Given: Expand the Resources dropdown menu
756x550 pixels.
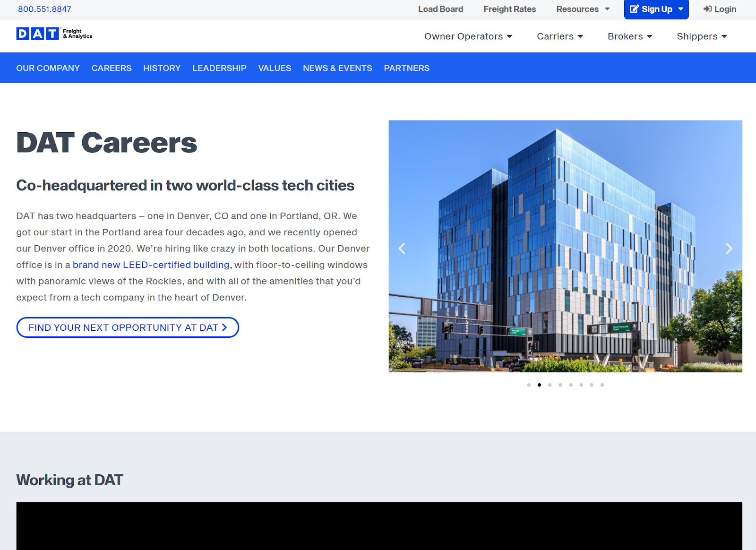Looking at the screenshot, I should point(583,9).
